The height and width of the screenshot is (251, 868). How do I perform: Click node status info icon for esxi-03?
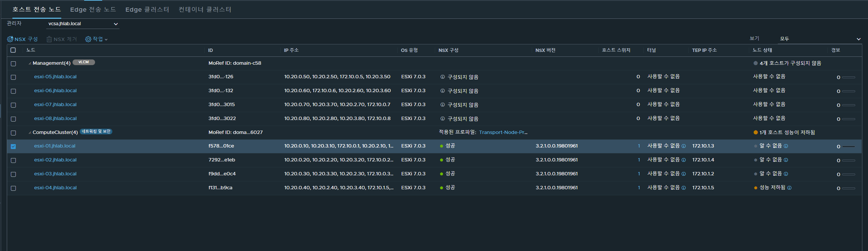pos(786,174)
